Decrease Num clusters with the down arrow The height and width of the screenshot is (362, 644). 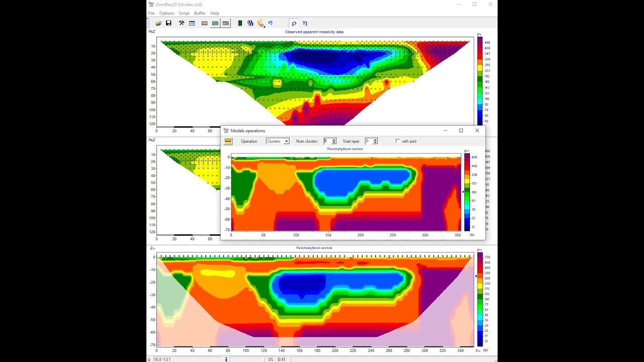point(334,143)
